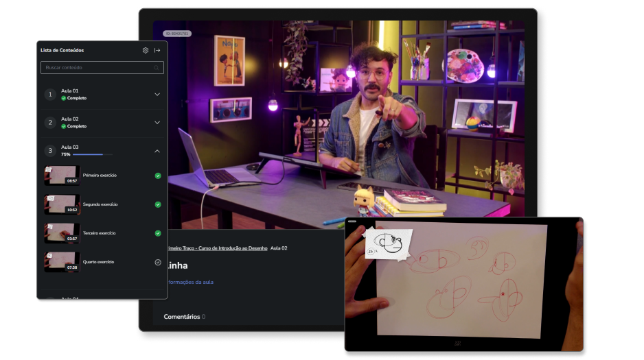The height and width of the screenshot is (360, 644).
Task: Click the video ID badge
Action: pyautogui.click(x=177, y=34)
